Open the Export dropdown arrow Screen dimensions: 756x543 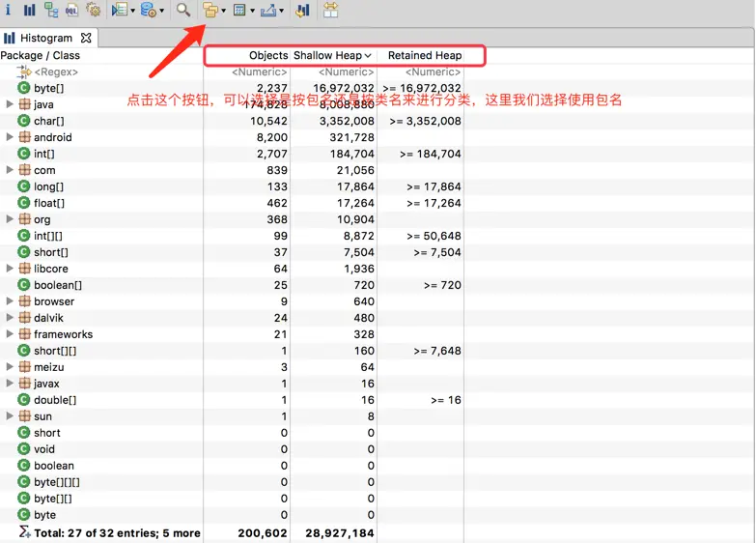click(x=281, y=10)
